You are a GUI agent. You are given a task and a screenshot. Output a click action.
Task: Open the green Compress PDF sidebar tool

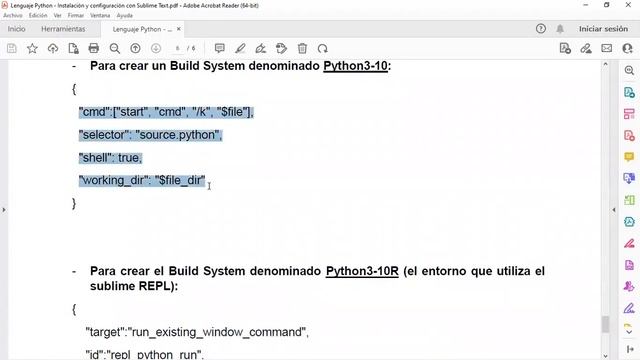point(629,200)
